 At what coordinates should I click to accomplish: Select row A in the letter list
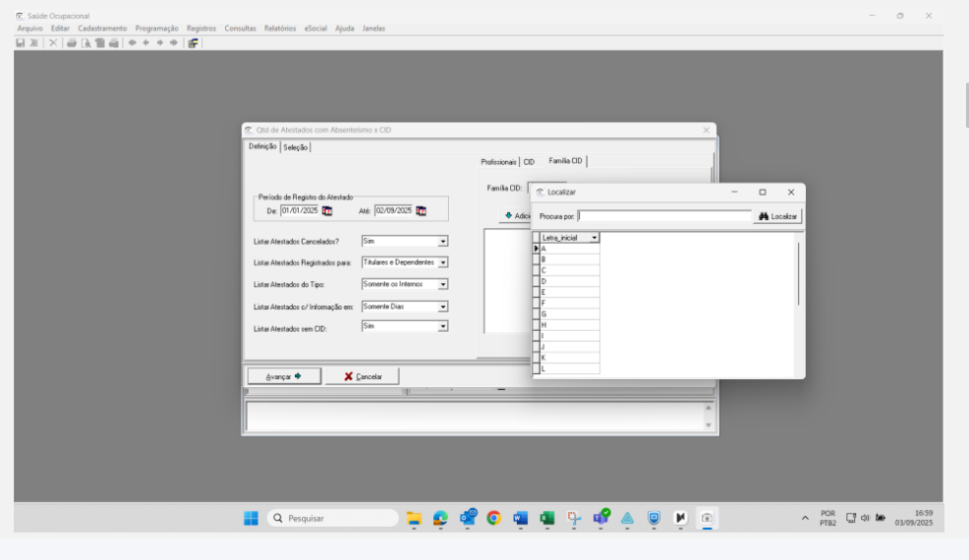pos(569,249)
